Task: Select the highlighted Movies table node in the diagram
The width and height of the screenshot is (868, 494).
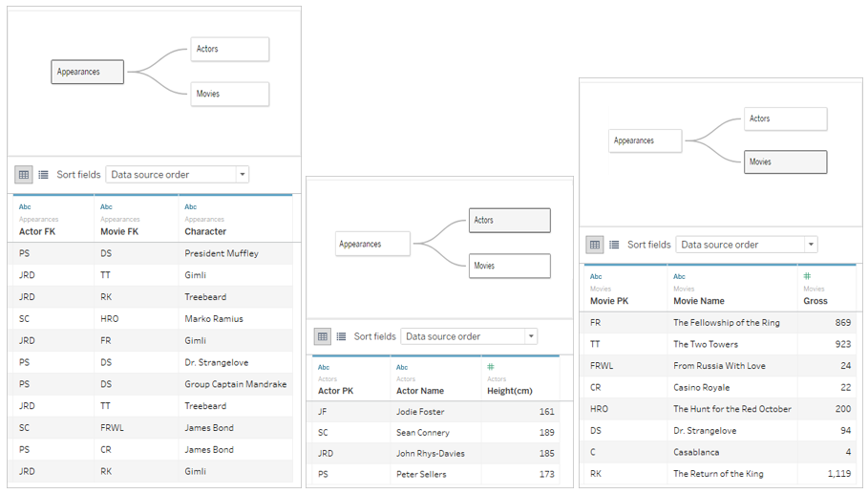Action: (x=785, y=162)
